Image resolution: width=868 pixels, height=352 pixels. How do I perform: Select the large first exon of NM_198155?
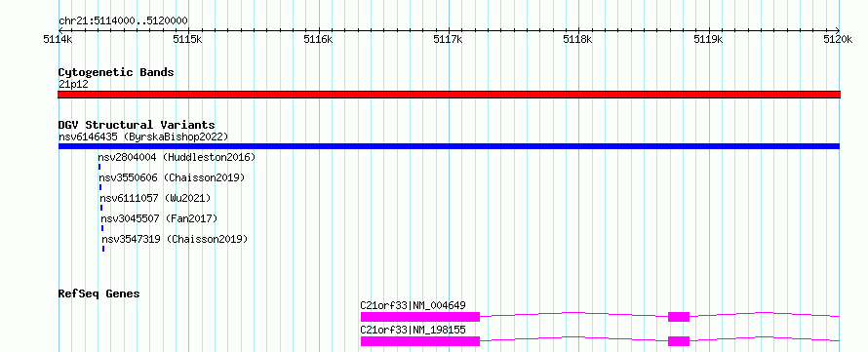click(420, 341)
